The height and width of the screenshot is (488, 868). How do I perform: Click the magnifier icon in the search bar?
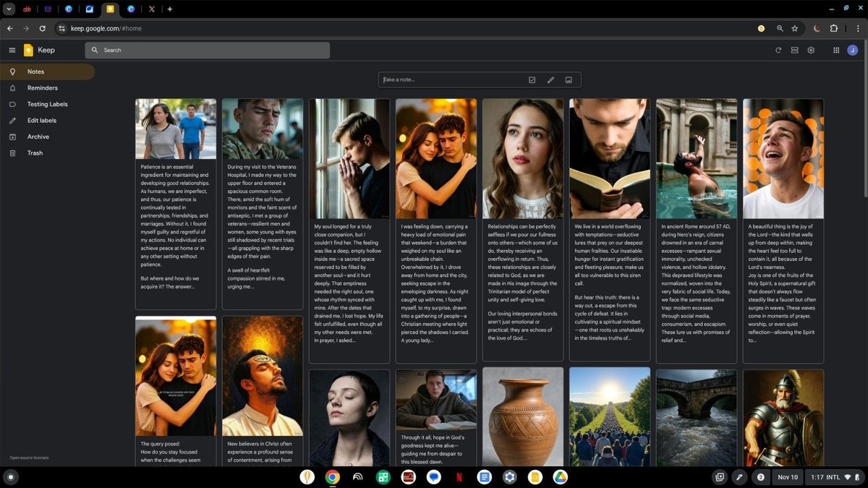95,50
